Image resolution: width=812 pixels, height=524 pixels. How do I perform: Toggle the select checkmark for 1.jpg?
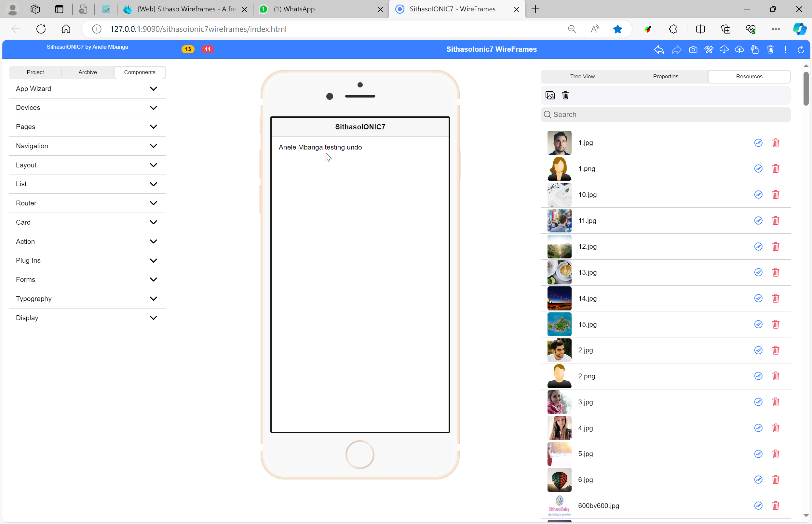point(758,143)
